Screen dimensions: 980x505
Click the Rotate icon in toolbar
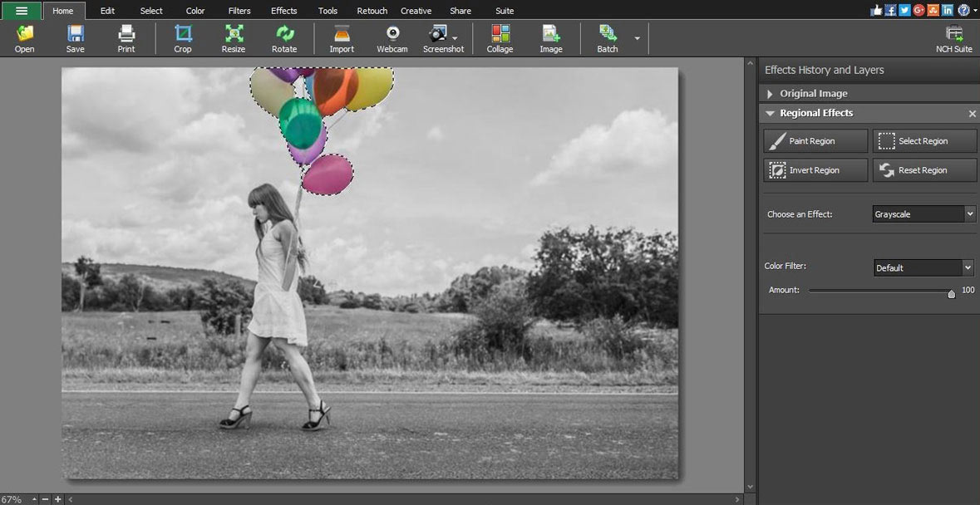coord(284,34)
